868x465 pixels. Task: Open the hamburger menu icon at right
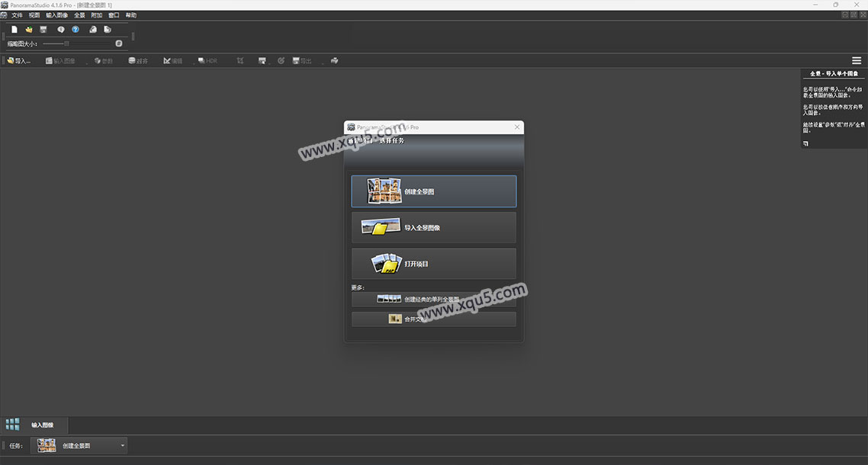[857, 61]
